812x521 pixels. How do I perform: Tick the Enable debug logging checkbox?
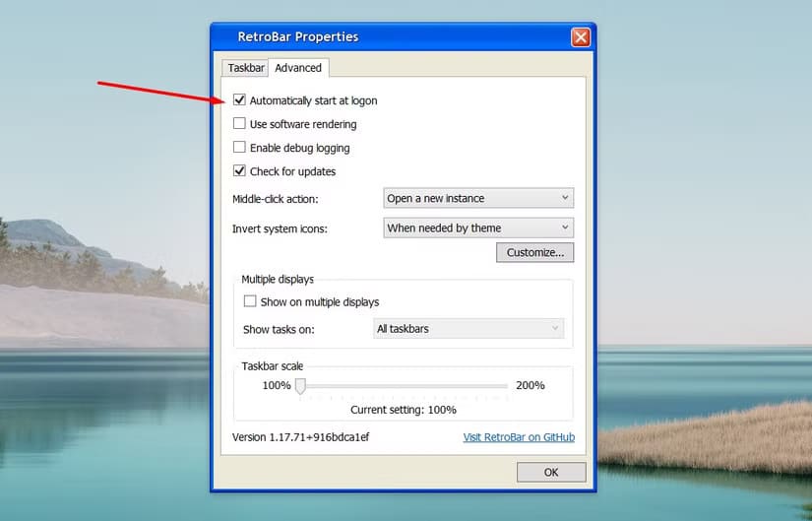click(239, 147)
